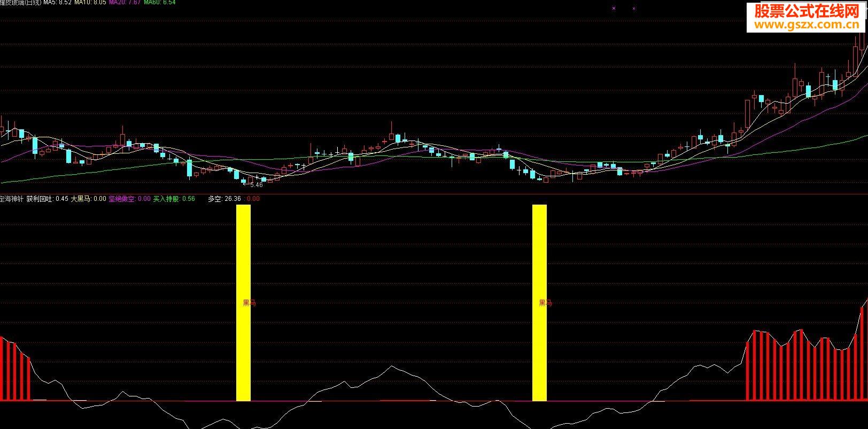Click the 5.46 low price marker
Screen dimensions: 868x429
pyautogui.click(x=253, y=185)
